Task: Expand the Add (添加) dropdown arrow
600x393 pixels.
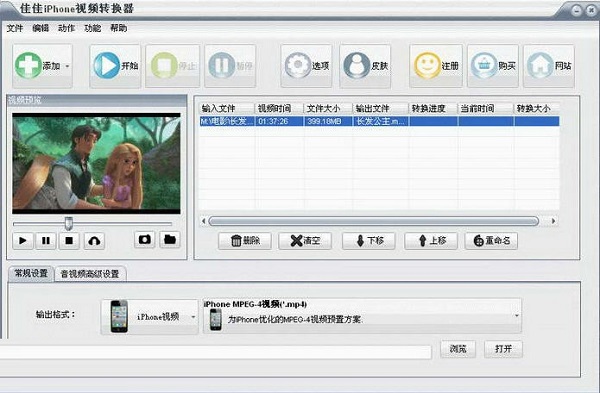Action: pos(67,66)
